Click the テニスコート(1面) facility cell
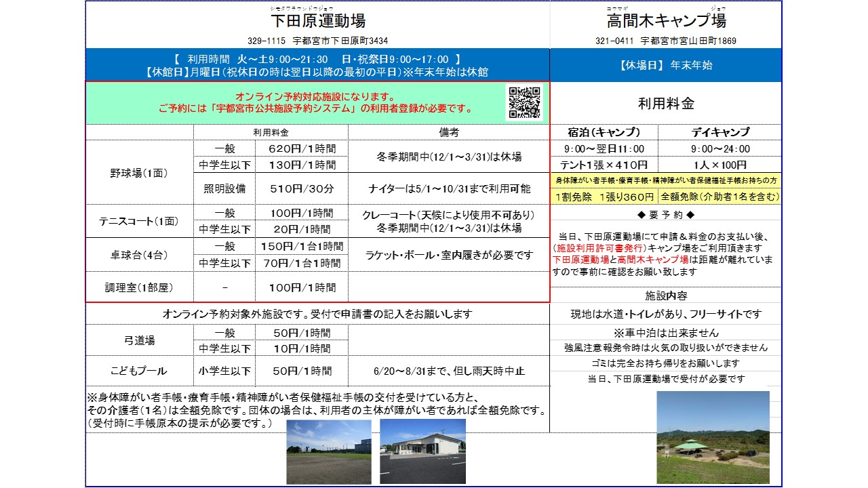The height and width of the screenshot is (488, 868). [140, 221]
